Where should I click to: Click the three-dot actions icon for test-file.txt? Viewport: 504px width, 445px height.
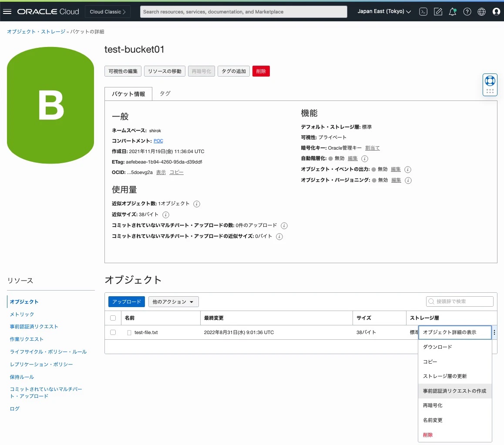[x=494, y=332]
